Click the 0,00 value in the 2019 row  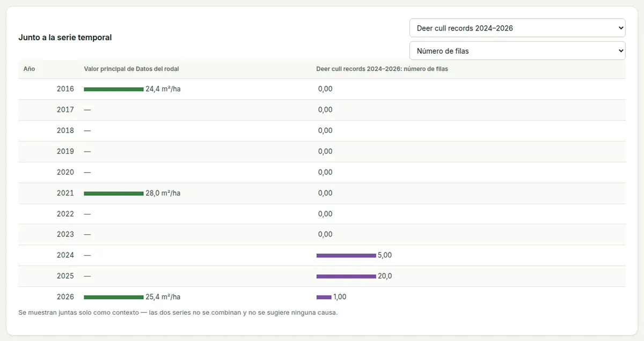coord(325,152)
